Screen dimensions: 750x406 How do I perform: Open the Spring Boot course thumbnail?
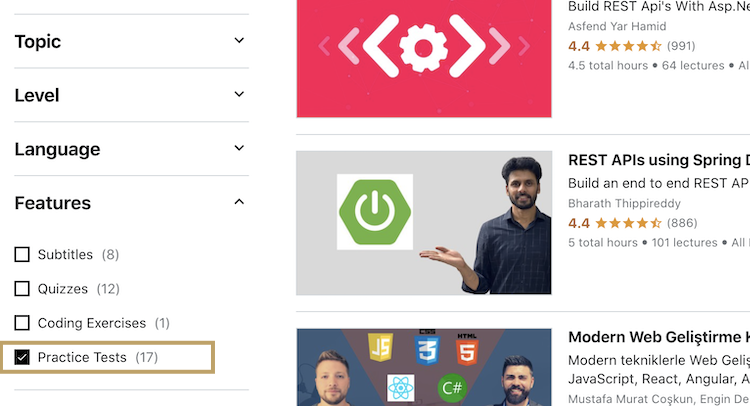tap(424, 223)
